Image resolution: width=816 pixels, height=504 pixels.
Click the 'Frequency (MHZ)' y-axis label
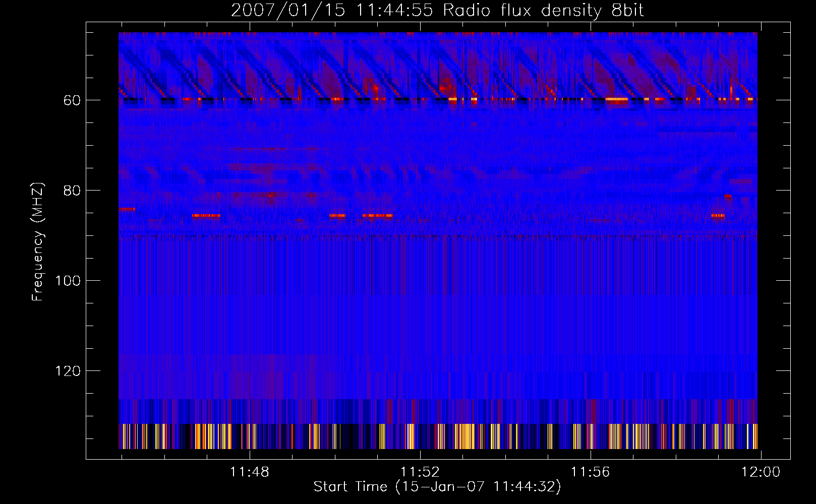click(x=38, y=242)
